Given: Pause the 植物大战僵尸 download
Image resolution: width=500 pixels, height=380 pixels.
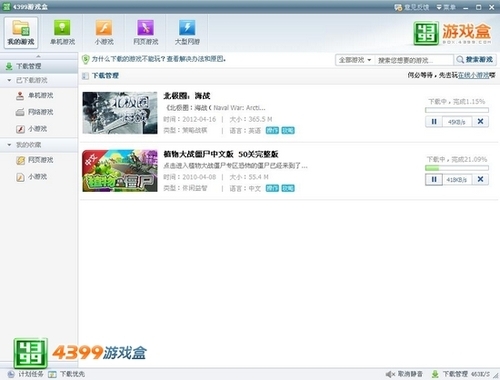Looking at the screenshot, I should [434, 180].
